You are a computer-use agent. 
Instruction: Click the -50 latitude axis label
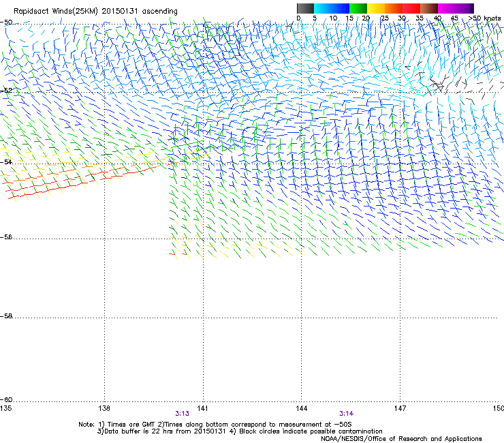click(6, 22)
